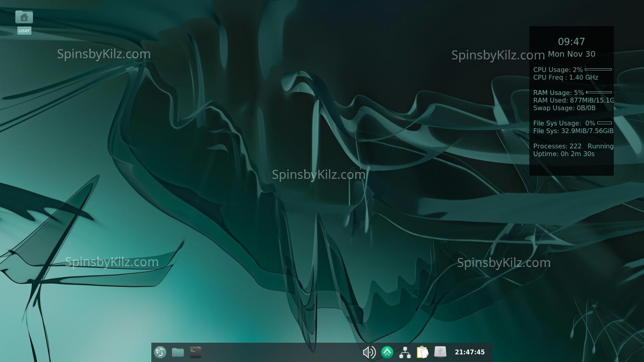644x362 pixels.
Task: Click the panel clock showing 21:47:45
Action: (470, 352)
